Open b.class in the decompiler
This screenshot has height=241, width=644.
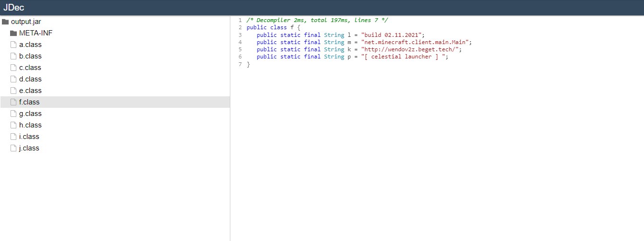click(30, 56)
